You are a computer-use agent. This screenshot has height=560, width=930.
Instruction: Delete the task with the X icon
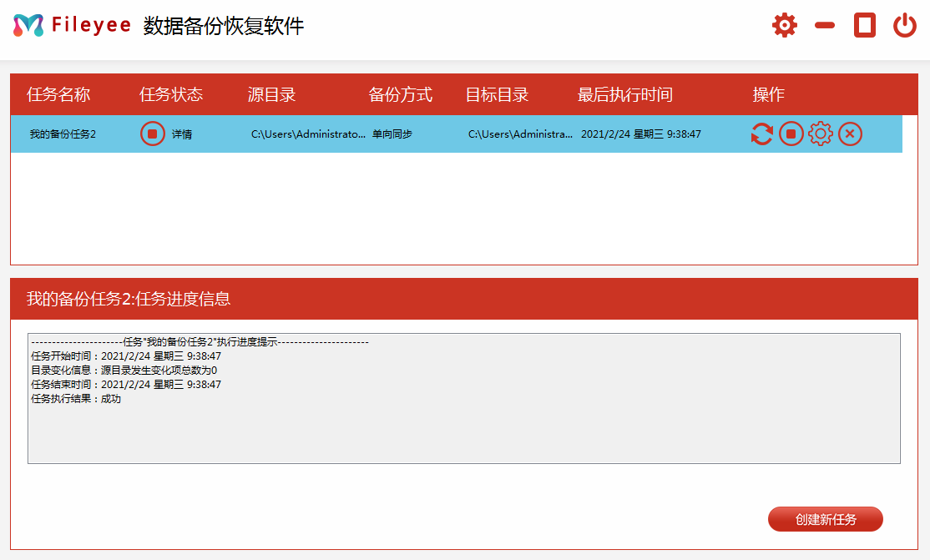coord(850,134)
